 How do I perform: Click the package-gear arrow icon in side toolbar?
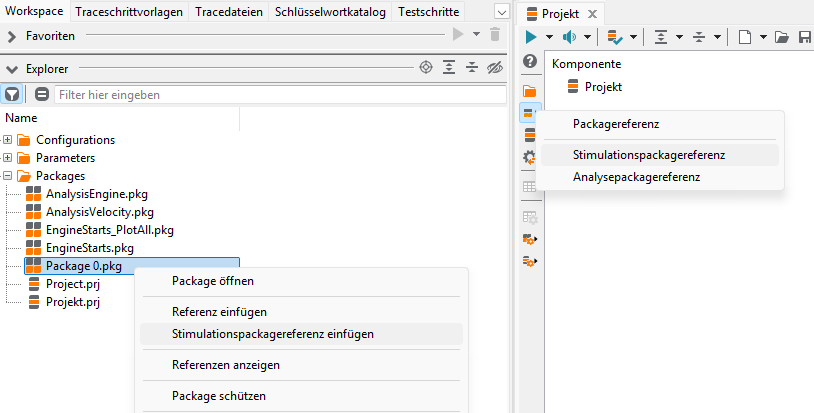(530, 239)
